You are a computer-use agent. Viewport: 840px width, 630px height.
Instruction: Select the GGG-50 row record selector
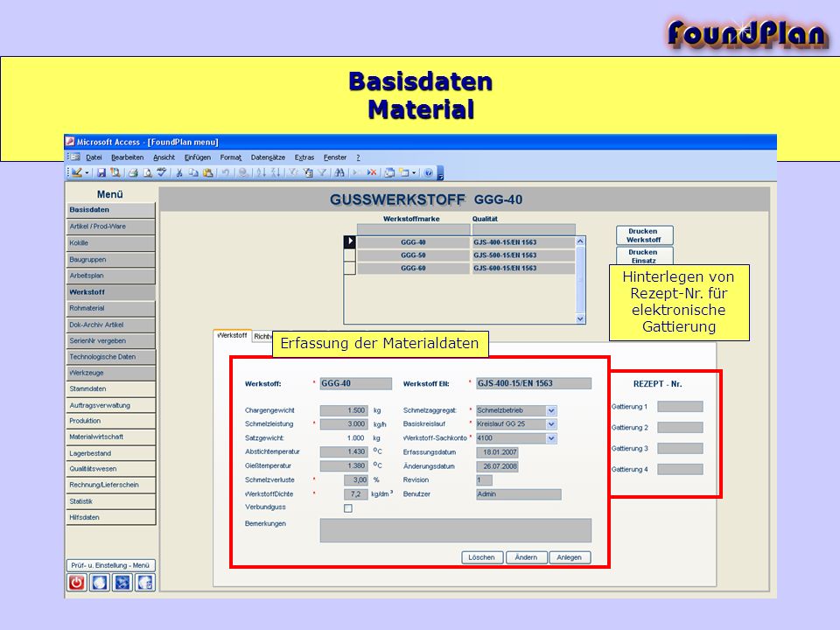[350, 255]
